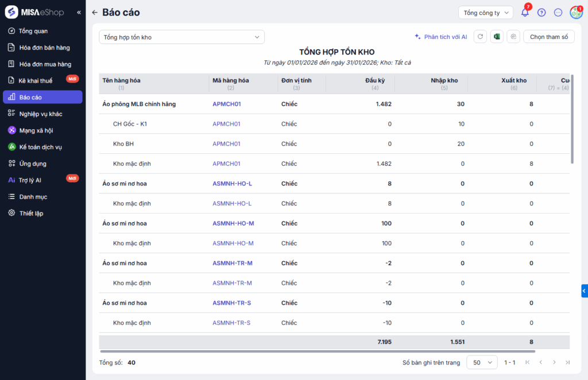
Task: Click the back arrow beside Báo cáo
Action: pyautogui.click(x=95, y=13)
